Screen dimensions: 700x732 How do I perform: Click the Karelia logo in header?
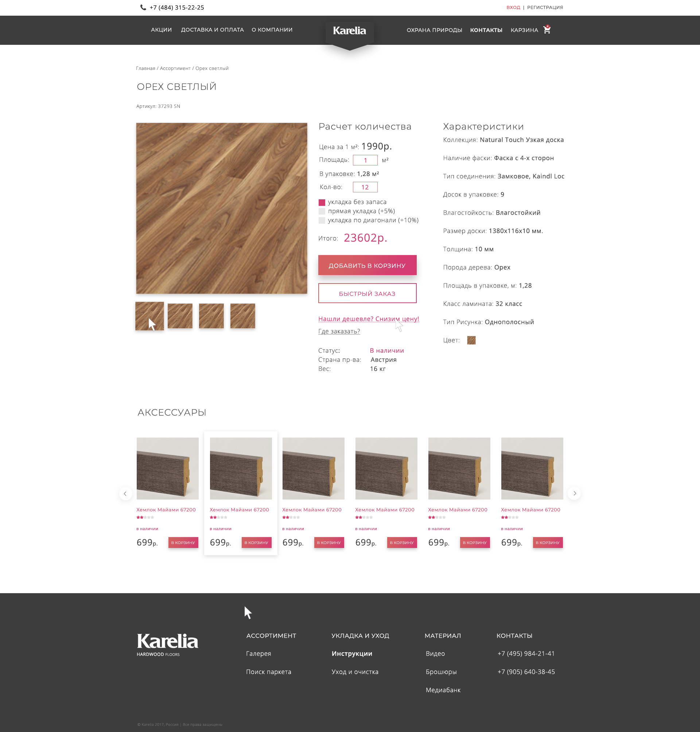click(x=349, y=31)
